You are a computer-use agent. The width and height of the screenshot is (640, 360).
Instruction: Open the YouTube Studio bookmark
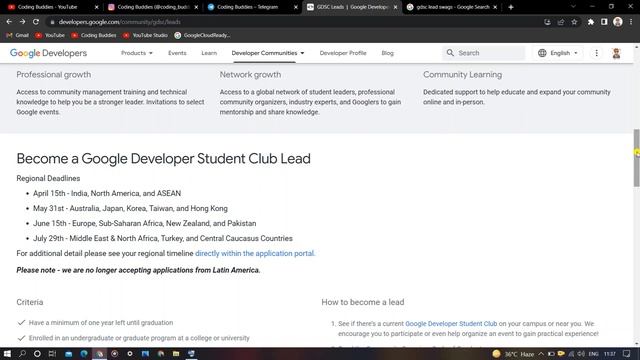tap(145, 36)
